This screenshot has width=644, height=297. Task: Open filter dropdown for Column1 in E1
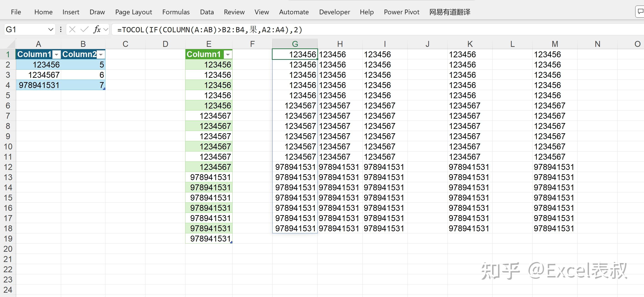click(228, 55)
